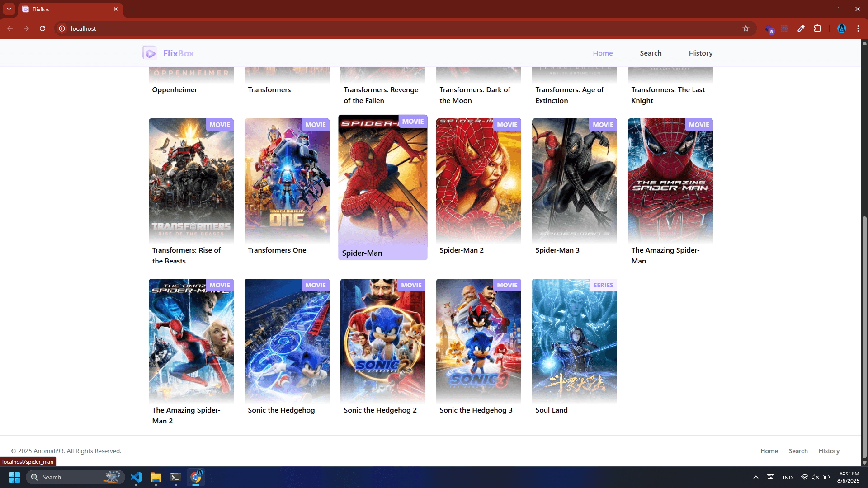Click the browser forward arrow
The image size is (868, 488).
tap(26, 28)
